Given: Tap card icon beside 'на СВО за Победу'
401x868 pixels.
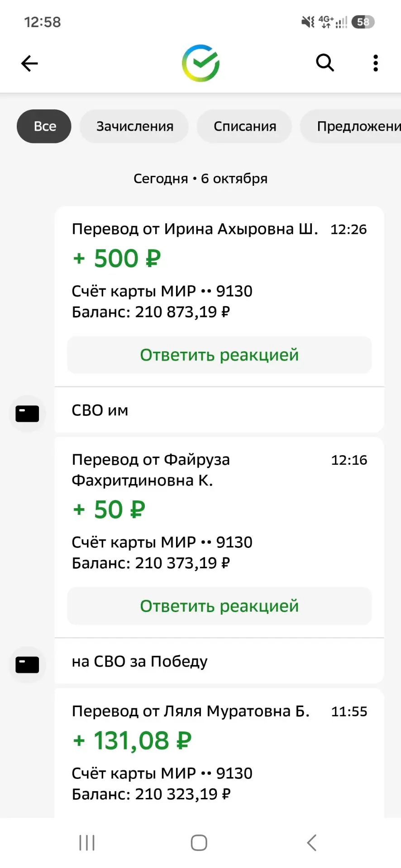Looking at the screenshot, I should pyautogui.click(x=27, y=665).
